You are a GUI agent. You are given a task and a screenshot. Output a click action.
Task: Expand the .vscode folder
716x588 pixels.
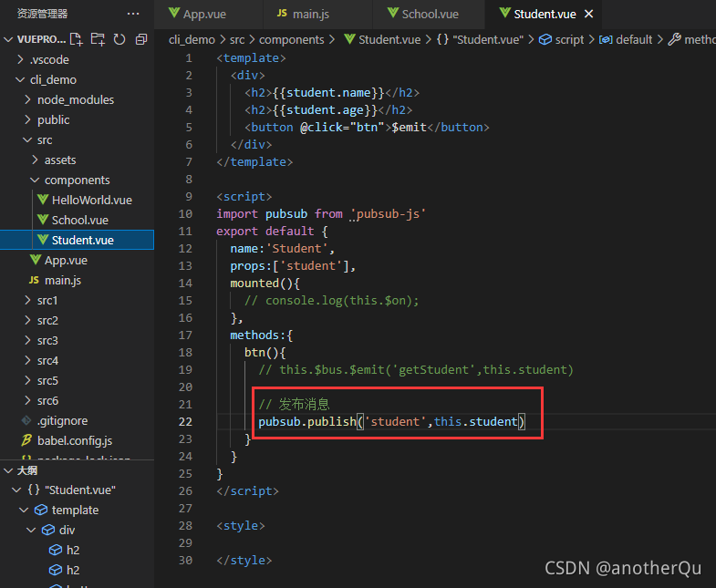(x=20, y=60)
